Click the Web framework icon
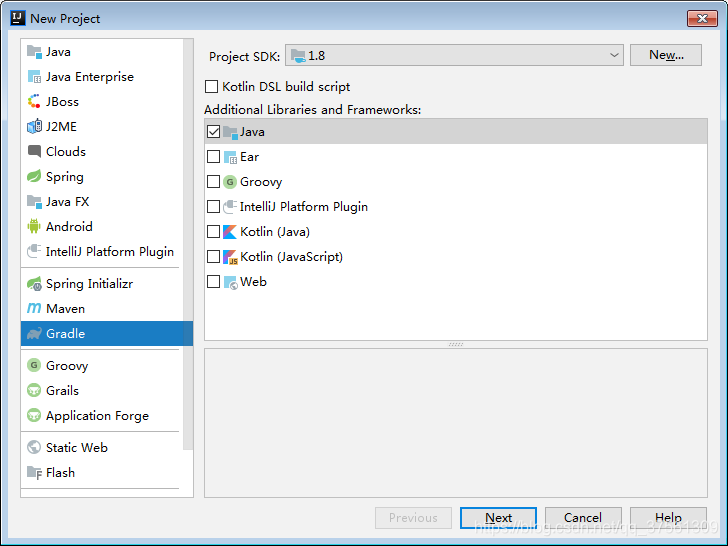Screen dimensions: 728x546 click(x=230, y=282)
